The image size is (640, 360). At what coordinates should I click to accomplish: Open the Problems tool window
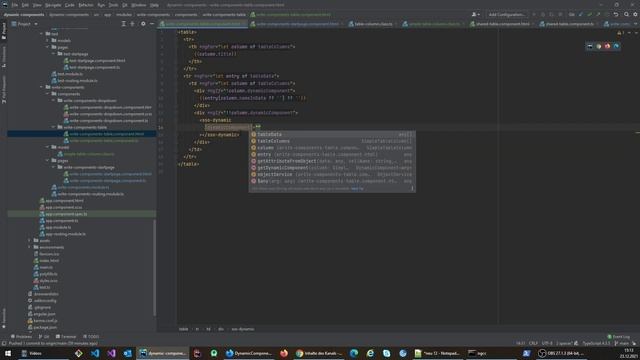21,337
